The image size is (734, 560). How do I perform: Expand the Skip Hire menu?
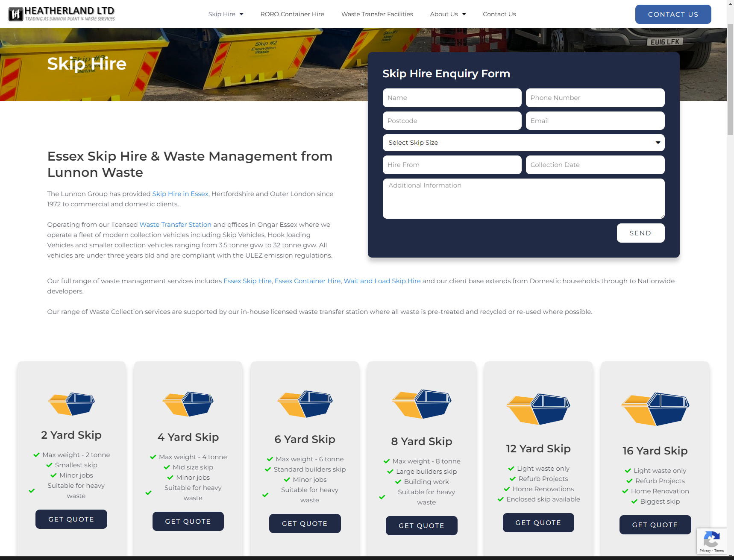pos(226,14)
